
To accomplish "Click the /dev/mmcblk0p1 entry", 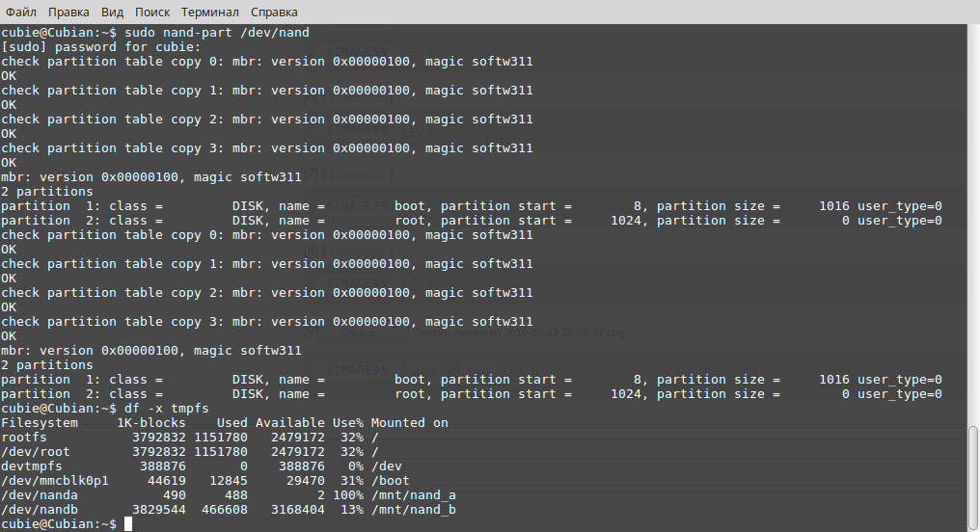I will point(54,481).
